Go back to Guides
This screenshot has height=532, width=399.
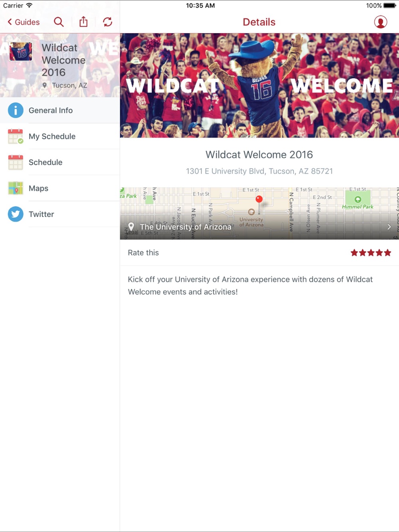tap(24, 22)
